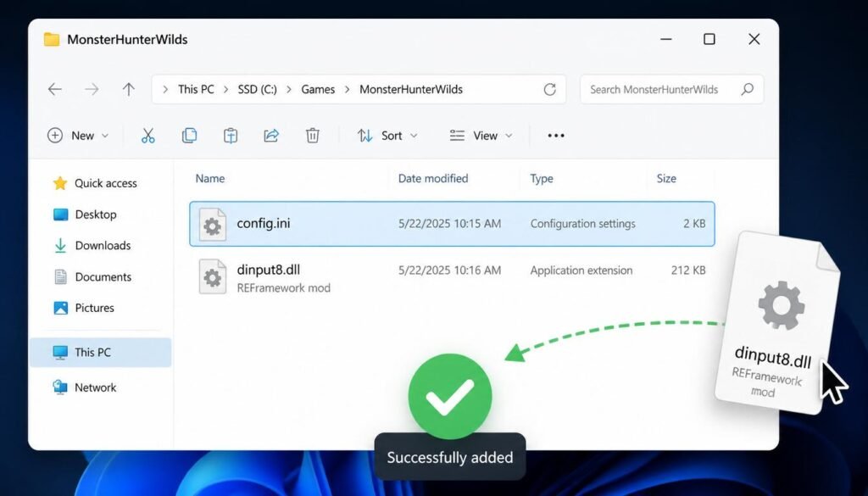Refresh the MonsterHunterWilds folder
The image size is (868, 496).
(549, 89)
